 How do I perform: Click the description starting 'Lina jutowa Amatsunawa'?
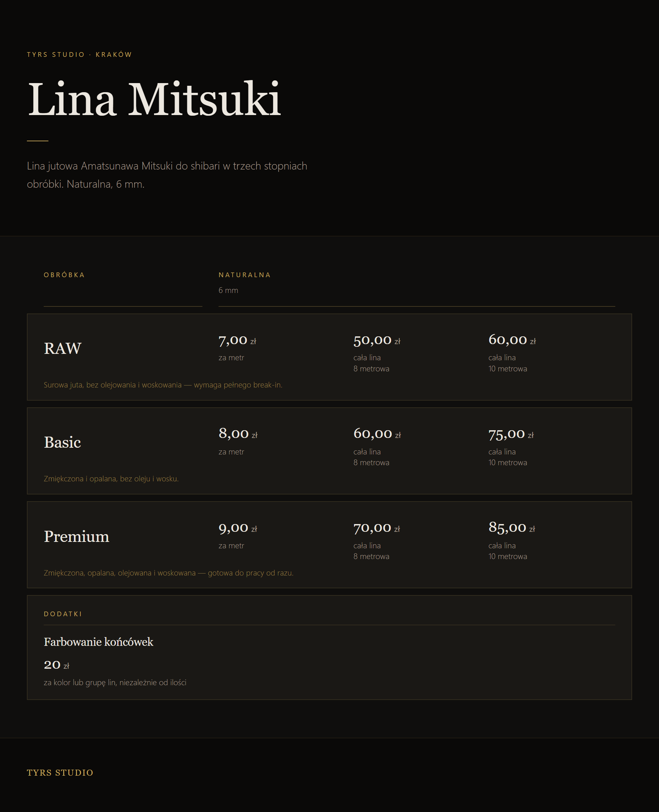coord(167,175)
